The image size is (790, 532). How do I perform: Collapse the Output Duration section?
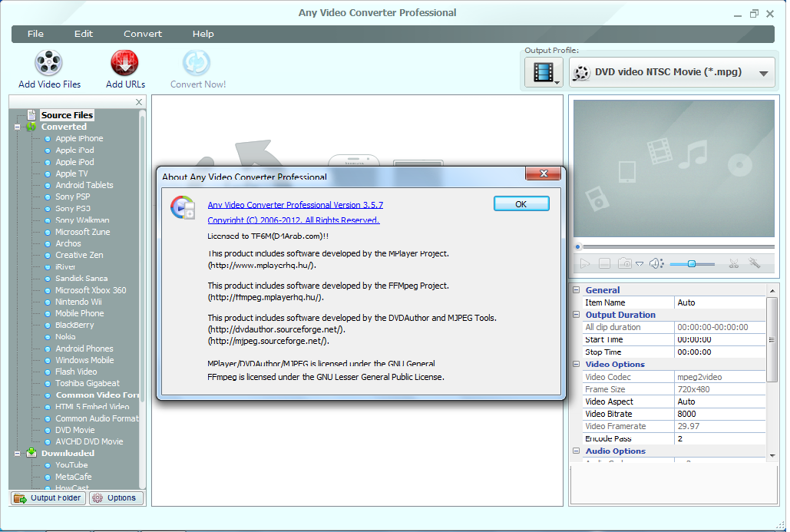click(577, 315)
